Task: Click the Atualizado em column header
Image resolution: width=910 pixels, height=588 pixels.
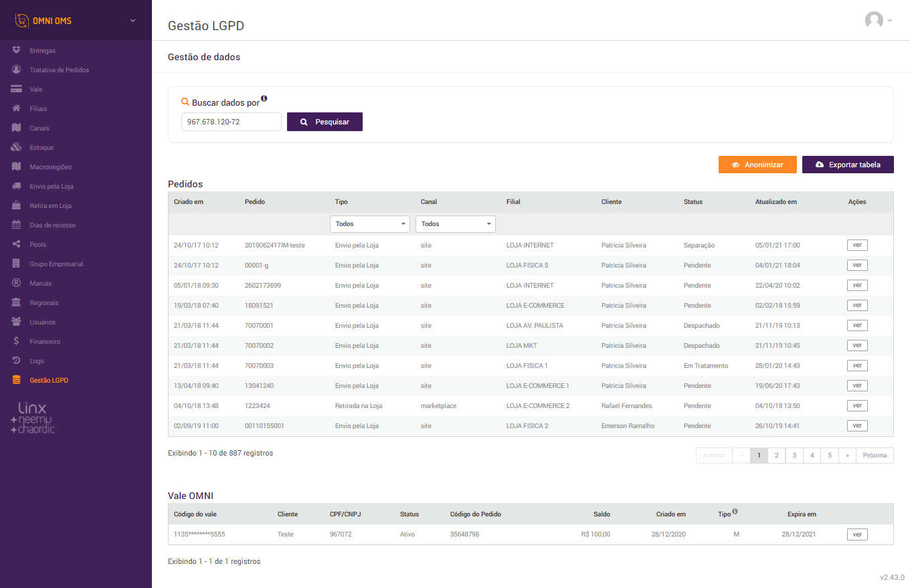Action: tap(776, 201)
